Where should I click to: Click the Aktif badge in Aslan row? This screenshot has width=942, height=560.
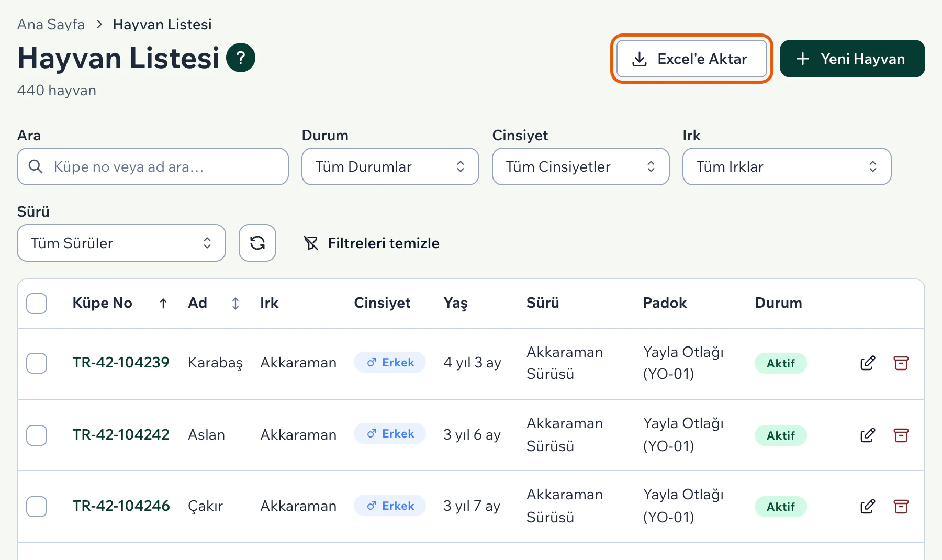point(781,435)
